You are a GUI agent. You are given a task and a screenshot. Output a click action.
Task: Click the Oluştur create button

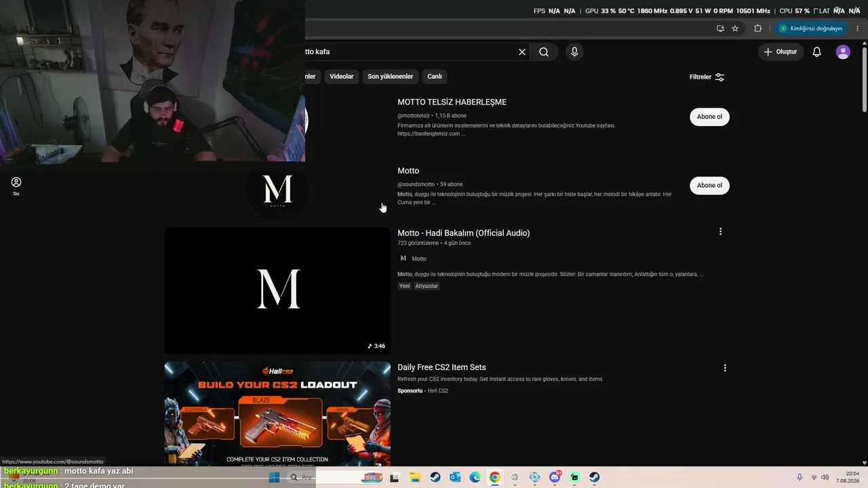[x=781, y=52]
